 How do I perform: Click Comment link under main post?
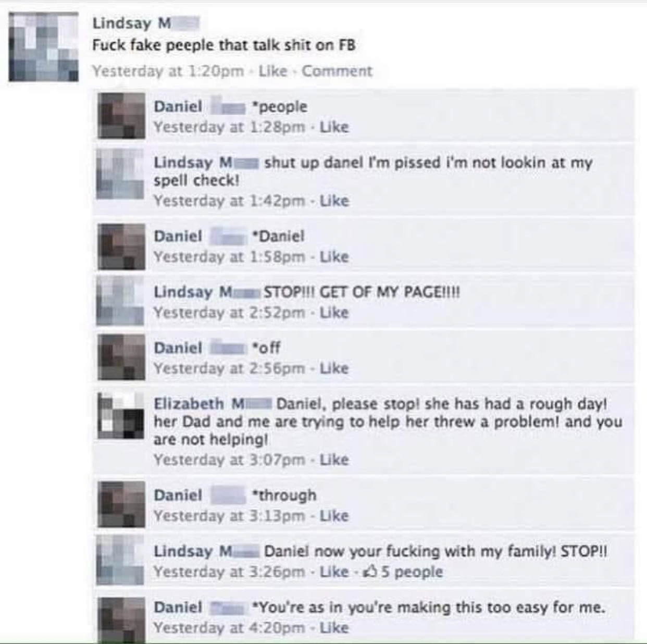pos(337,71)
